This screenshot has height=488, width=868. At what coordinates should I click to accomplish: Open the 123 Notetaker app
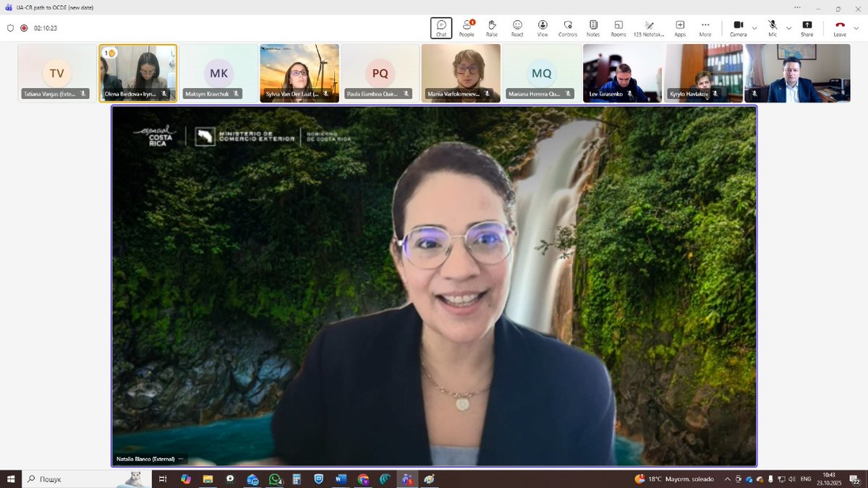point(649,28)
